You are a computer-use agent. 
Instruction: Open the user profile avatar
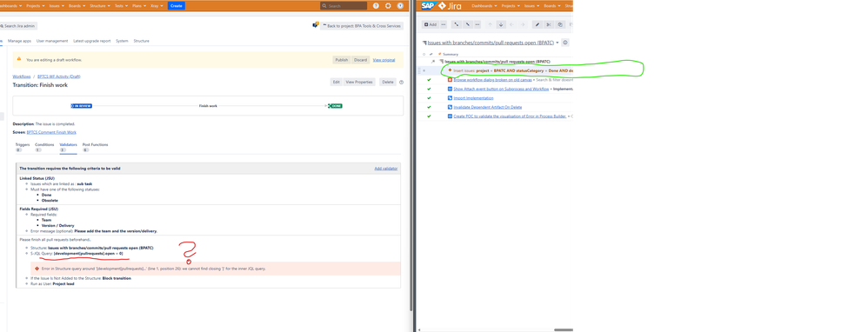pyautogui.click(x=400, y=5)
